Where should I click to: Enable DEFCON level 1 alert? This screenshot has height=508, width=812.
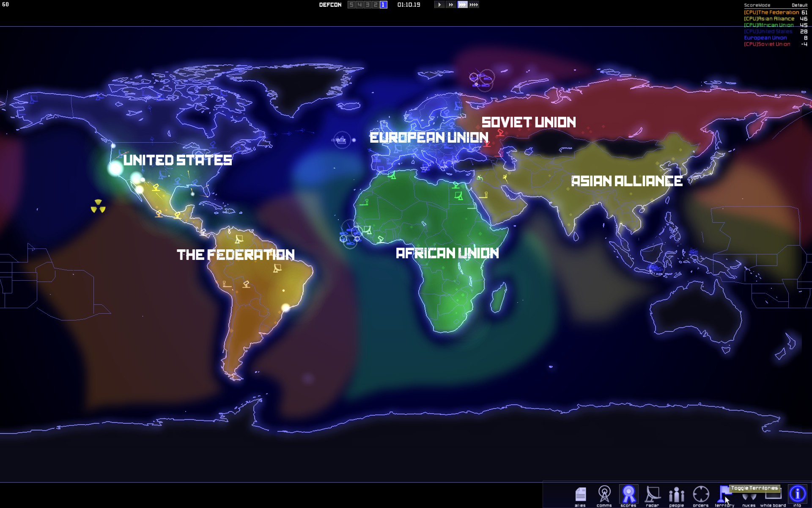383,5
